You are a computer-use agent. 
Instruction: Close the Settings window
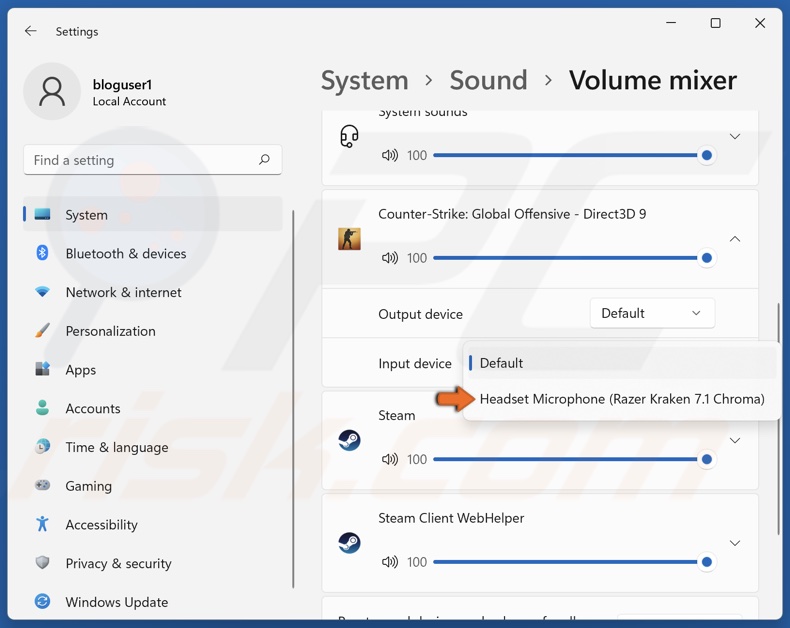pyautogui.click(x=760, y=23)
